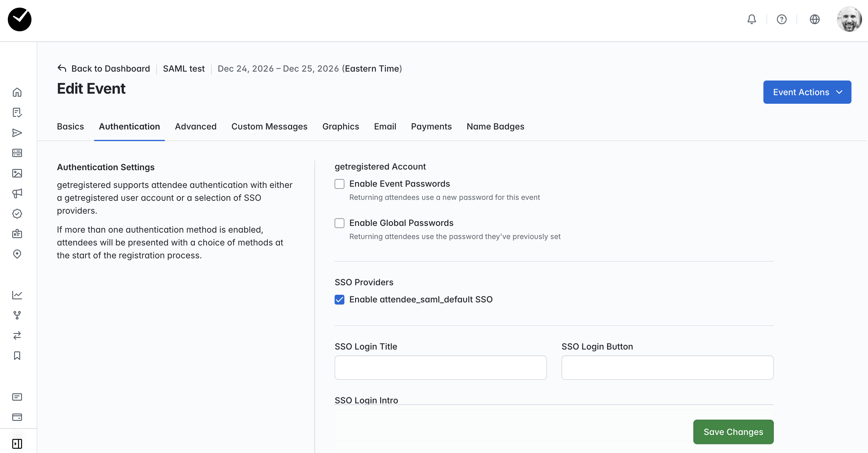Viewport: 868px width, 453px height.
Task: Click the verified badge check sidebar icon
Action: point(17,214)
